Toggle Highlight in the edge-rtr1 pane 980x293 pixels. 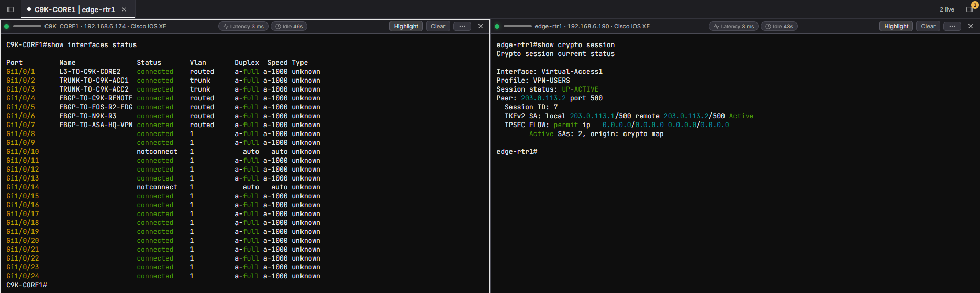896,26
